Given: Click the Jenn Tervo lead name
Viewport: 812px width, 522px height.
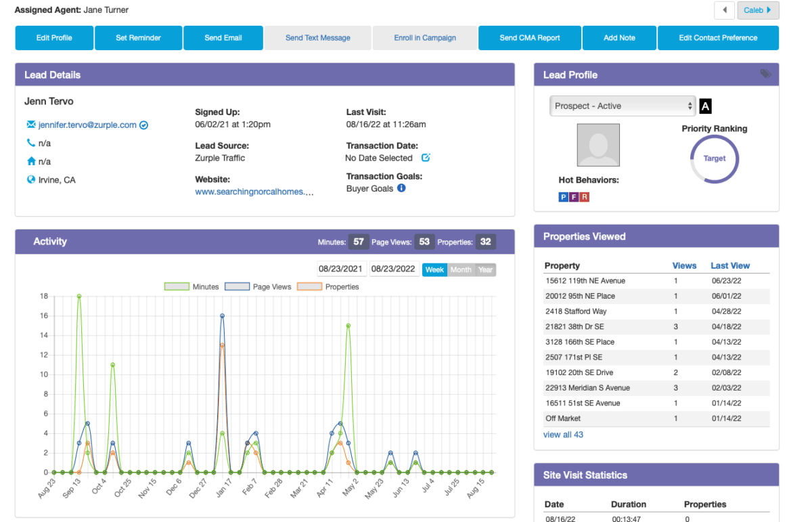Looking at the screenshot, I should (x=49, y=102).
